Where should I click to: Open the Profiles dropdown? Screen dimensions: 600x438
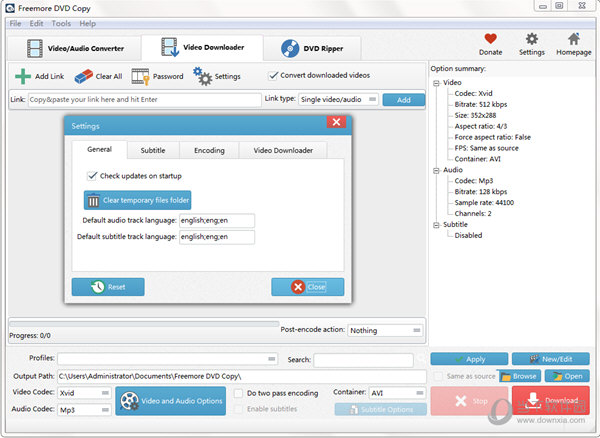(x=168, y=359)
